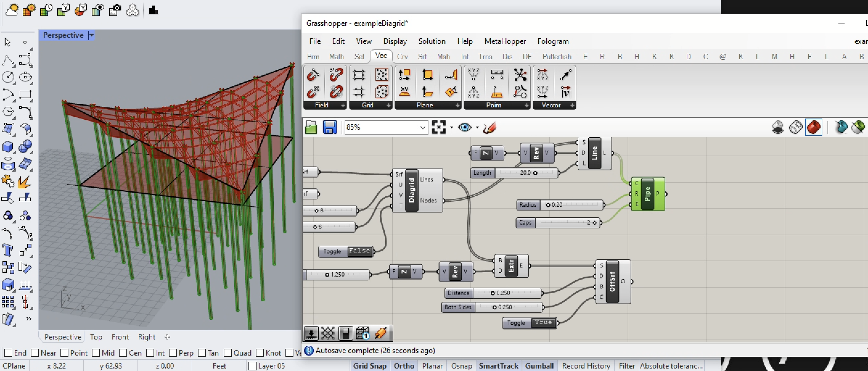The width and height of the screenshot is (868, 371).
Task: Enable the Near osnap checkbox
Action: 35,353
